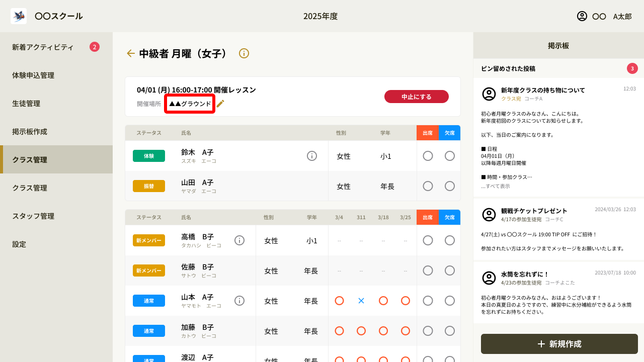
Task: Mark 鈴木 A子 as present
Action: point(428,156)
